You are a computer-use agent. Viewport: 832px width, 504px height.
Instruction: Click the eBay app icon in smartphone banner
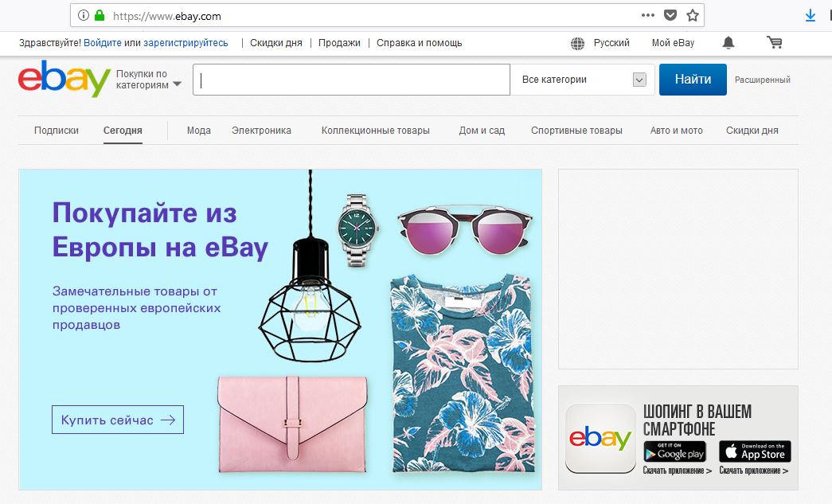tap(600, 438)
